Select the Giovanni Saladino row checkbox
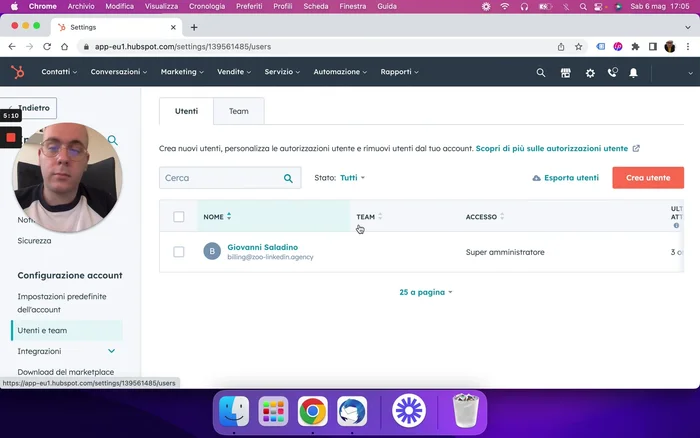Viewport: 700px width, 438px height. coord(179,252)
